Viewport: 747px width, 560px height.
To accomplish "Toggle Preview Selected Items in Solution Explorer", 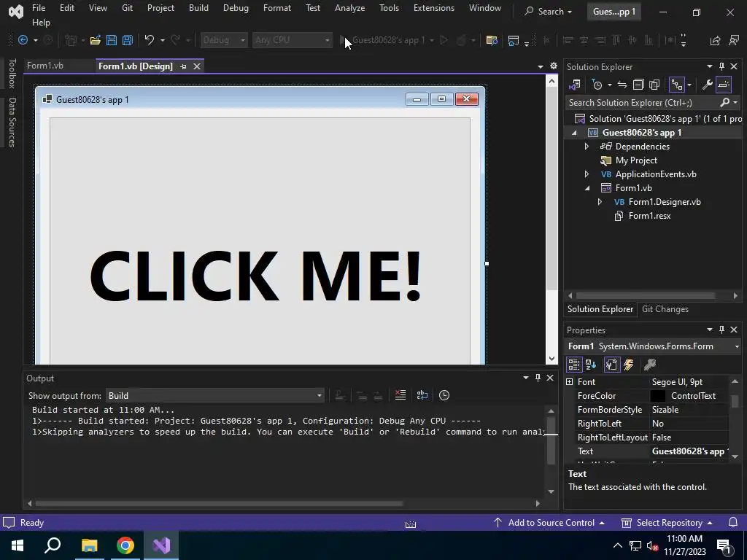I will pyautogui.click(x=724, y=85).
